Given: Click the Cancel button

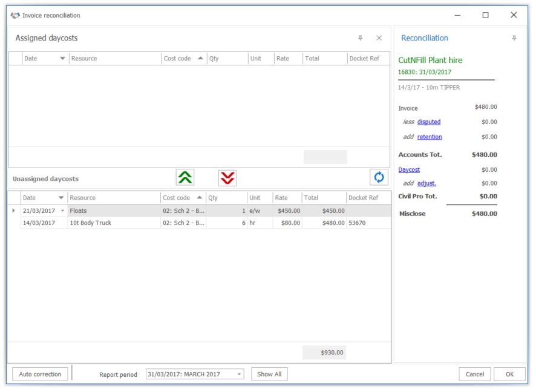Looking at the screenshot, I should (475, 374).
